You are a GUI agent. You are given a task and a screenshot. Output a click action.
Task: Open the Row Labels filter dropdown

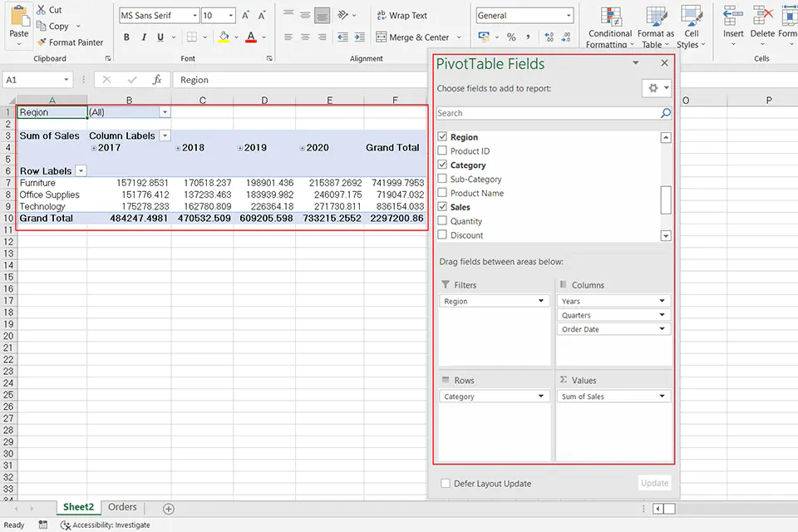point(82,170)
